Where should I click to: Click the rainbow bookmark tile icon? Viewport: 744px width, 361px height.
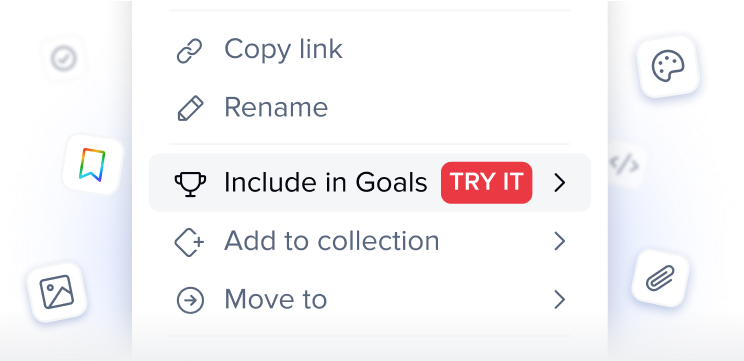point(93,165)
